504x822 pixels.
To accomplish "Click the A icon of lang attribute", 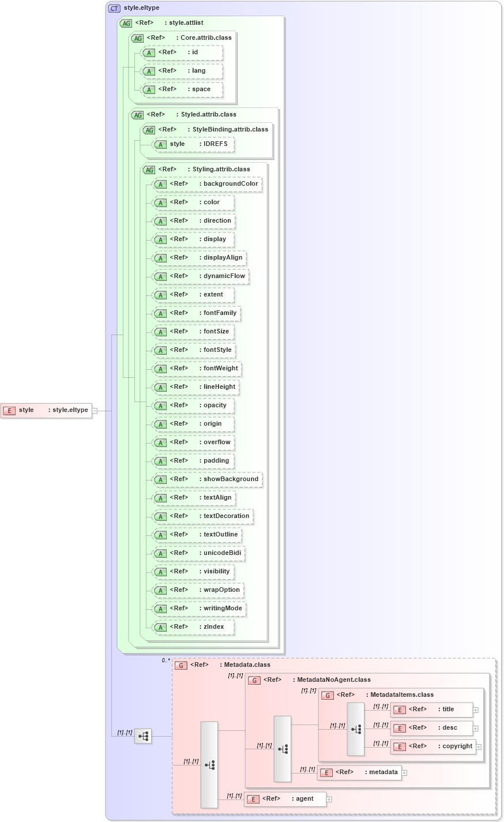I will [x=149, y=71].
